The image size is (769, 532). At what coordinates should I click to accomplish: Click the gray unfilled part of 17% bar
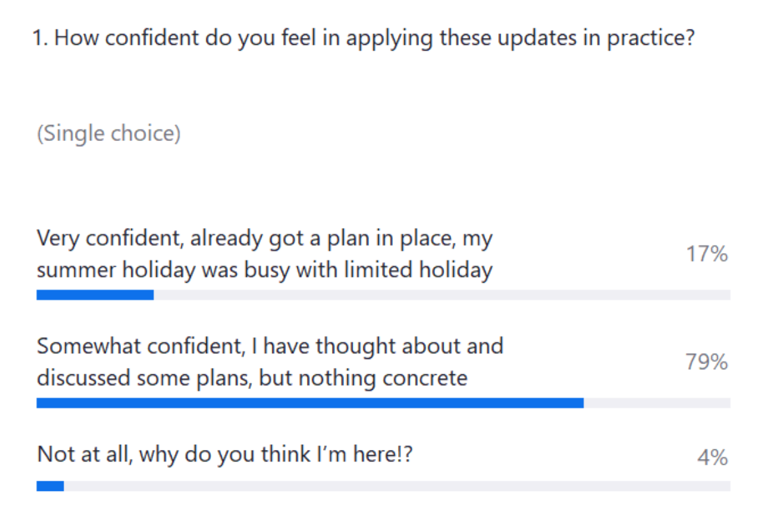[442, 295]
